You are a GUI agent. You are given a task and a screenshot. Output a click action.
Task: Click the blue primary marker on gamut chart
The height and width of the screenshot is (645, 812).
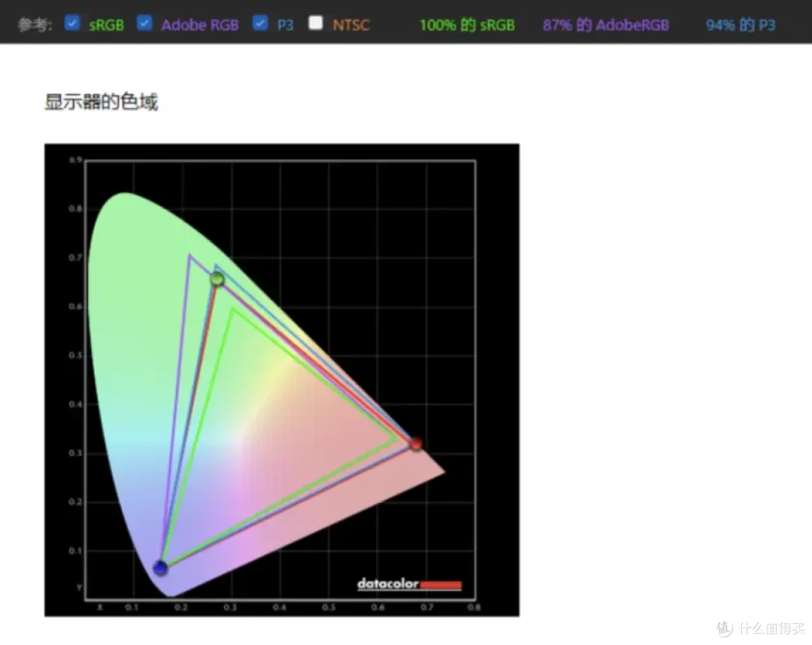point(161,568)
